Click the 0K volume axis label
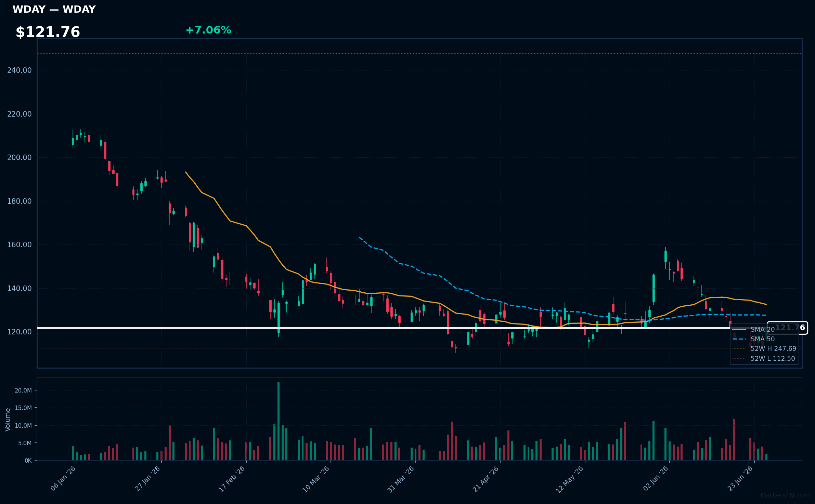Screen dimensions: 815x504 point(28,461)
